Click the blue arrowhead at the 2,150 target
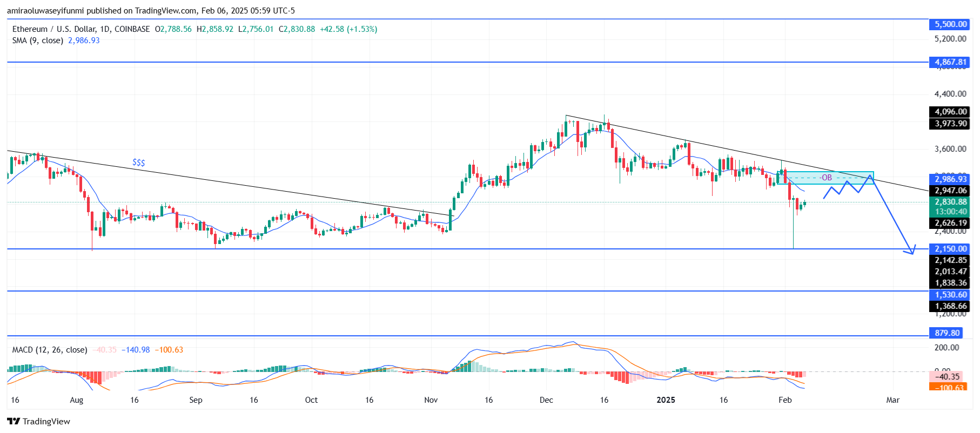Viewport: 980px width, 433px height. click(912, 251)
